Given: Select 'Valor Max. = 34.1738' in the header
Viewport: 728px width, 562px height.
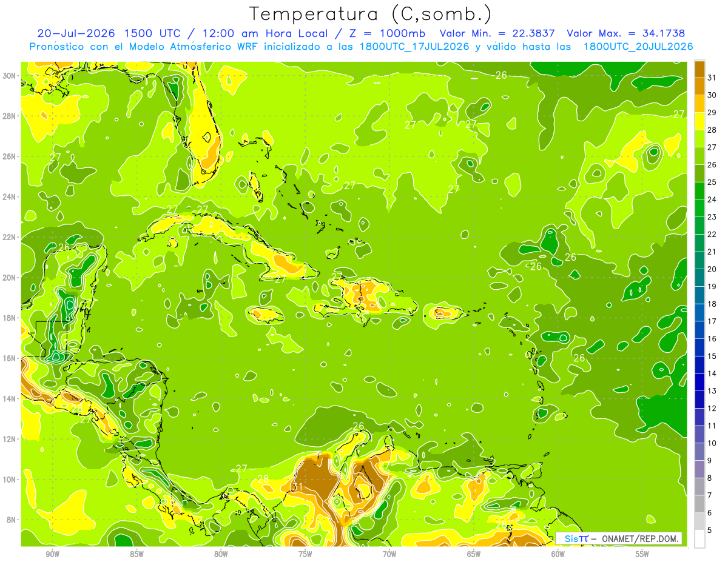Looking at the screenshot, I should point(626,33).
